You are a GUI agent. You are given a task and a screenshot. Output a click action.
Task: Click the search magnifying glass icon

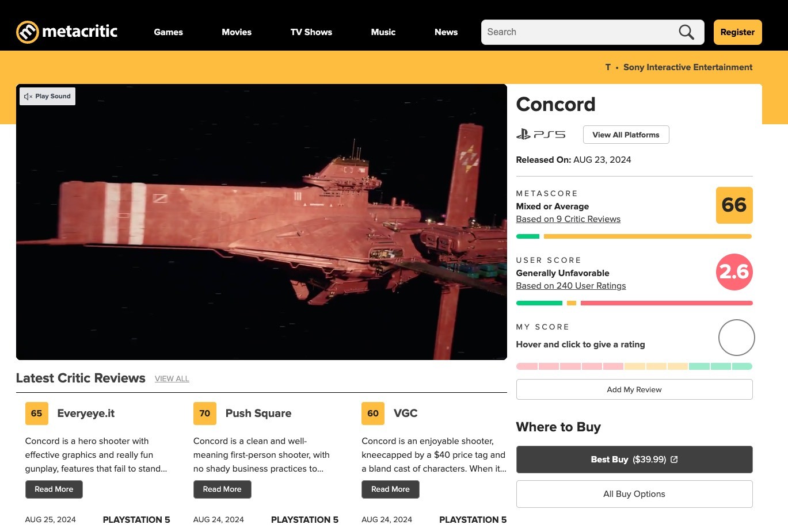[686, 32]
